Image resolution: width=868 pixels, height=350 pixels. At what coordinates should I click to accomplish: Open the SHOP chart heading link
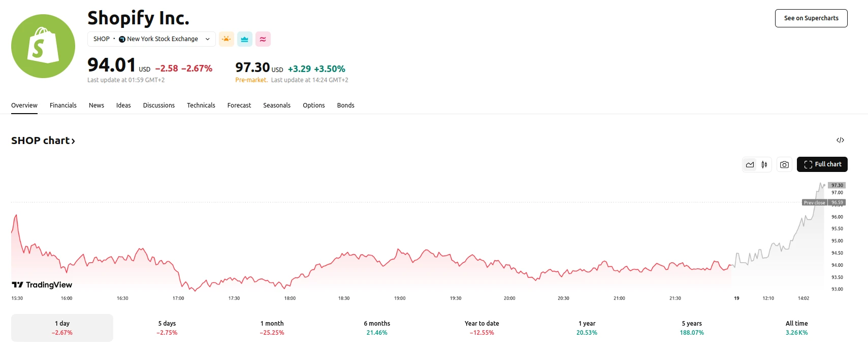click(x=43, y=141)
